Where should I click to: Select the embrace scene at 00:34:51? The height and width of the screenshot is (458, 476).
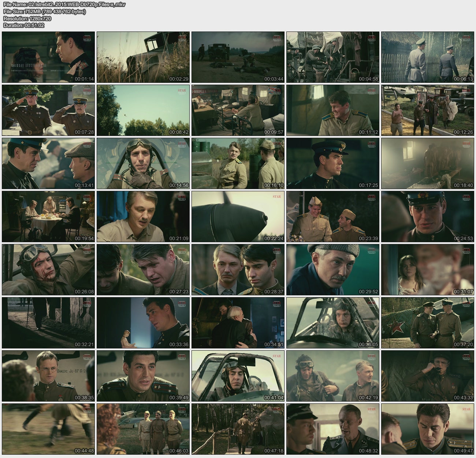(238, 323)
